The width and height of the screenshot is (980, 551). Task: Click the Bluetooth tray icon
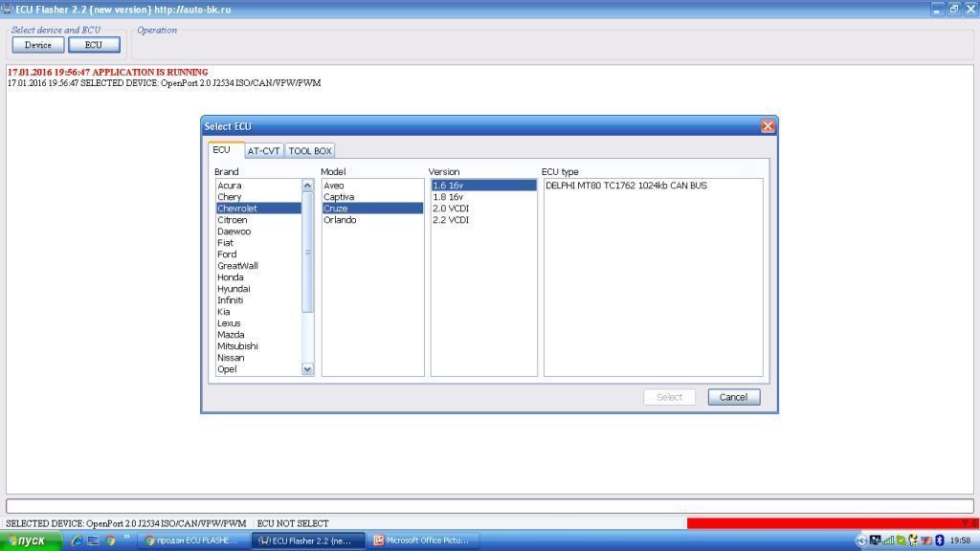pyautogui.click(x=940, y=541)
